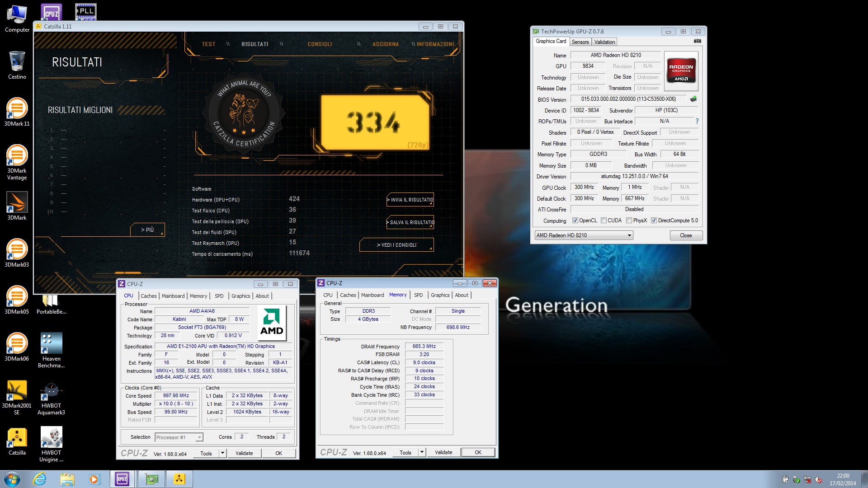Open the Heaven Benchmark desktop icon
The image size is (868, 488).
51,350
